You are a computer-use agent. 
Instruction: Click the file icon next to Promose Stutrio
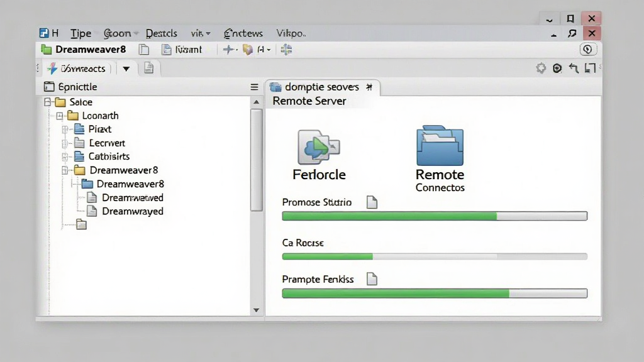tap(372, 202)
